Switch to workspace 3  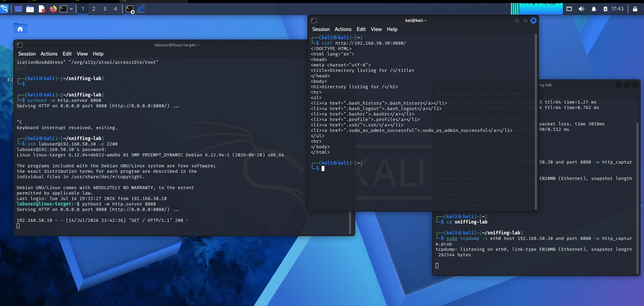tap(105, 9)
